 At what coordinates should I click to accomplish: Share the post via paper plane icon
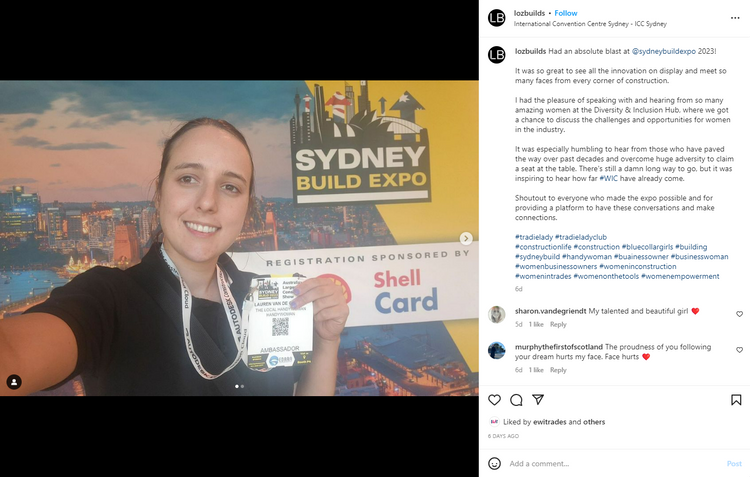pyautogui.click(x=538, y=399)
